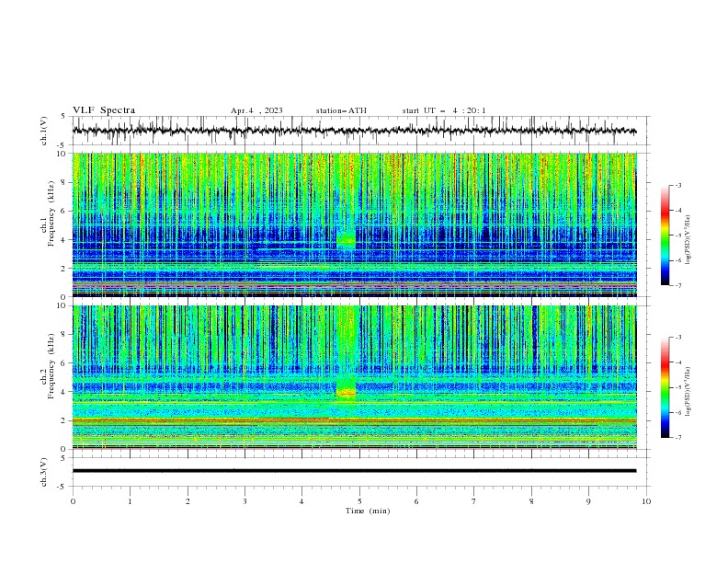
Task: Click the "VLF Spectra" plot title
Action: coord(104,110)
